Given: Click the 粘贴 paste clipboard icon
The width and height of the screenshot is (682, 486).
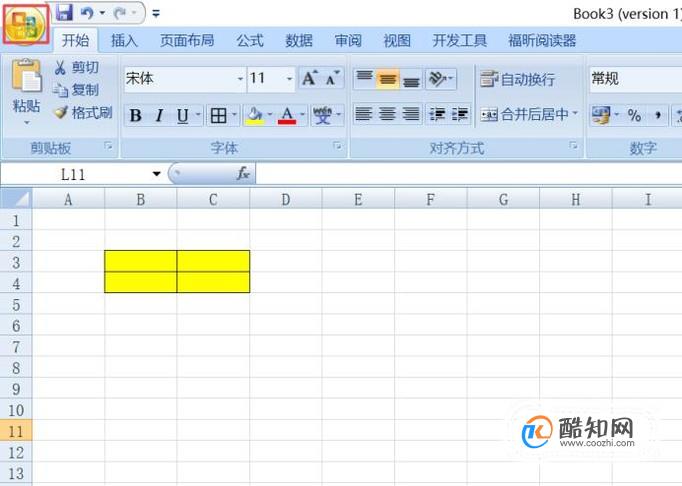Looking at the screenshot, I should (x=26, y=76).
